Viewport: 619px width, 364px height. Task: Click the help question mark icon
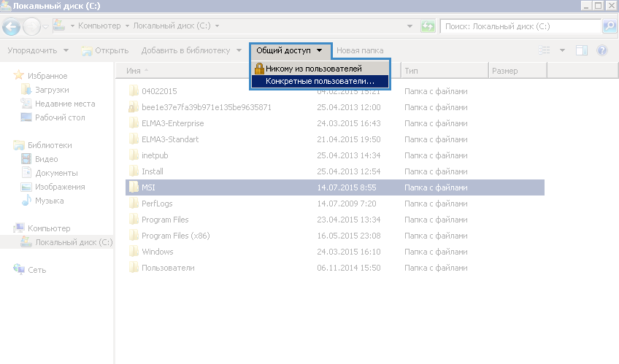tap(602, 50)
